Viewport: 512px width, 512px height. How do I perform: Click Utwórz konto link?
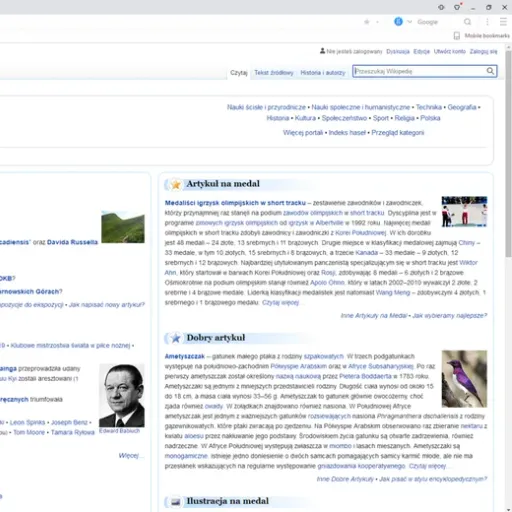(x=450, y=52)
